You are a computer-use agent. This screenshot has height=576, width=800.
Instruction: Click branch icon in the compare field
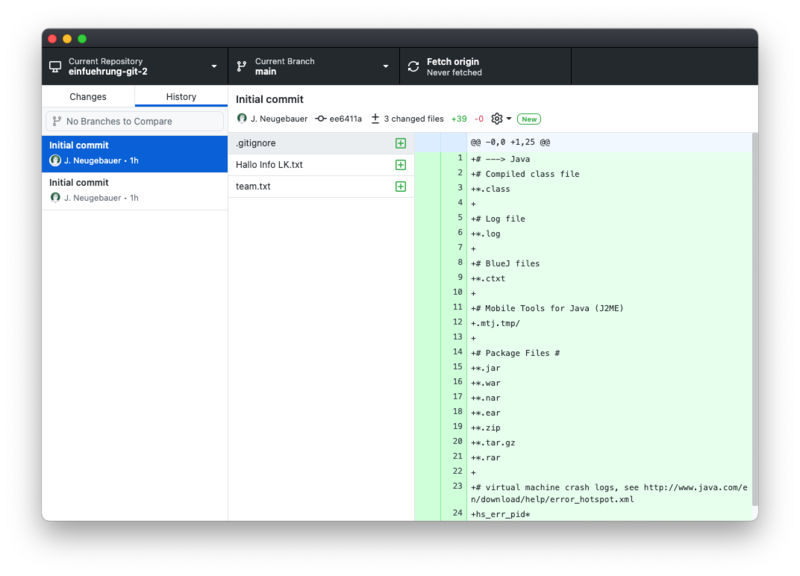[57, 121]
